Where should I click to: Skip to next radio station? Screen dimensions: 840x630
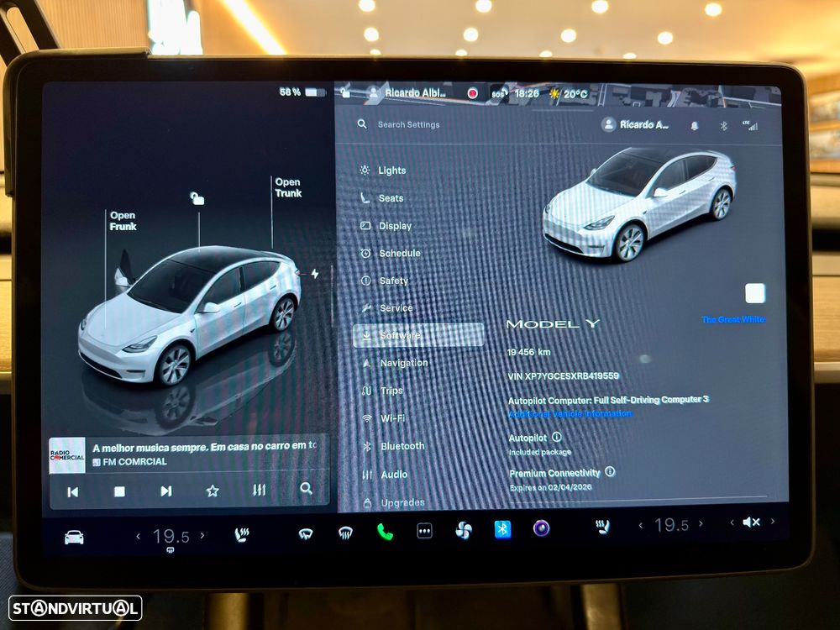(x=166, y=491)
